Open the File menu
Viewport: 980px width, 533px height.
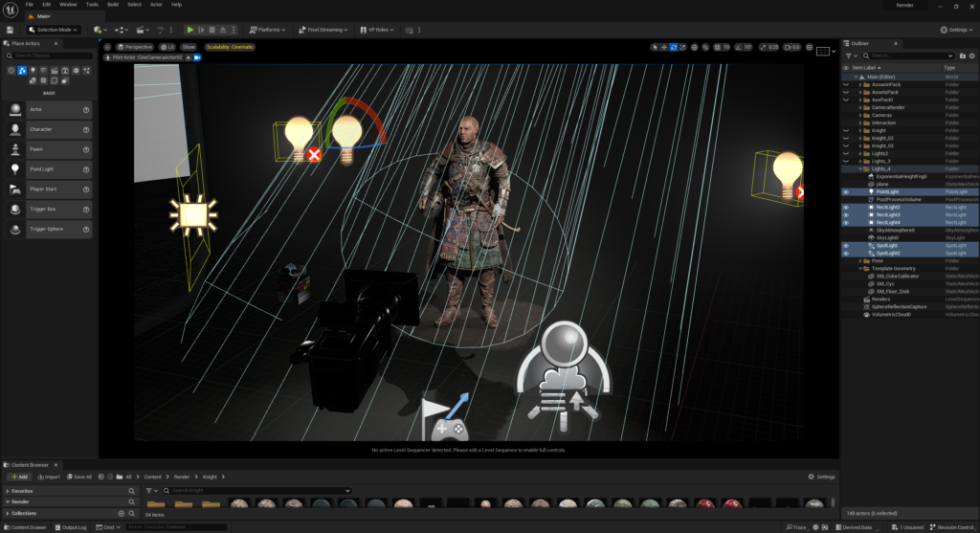[x=30, y=5]
